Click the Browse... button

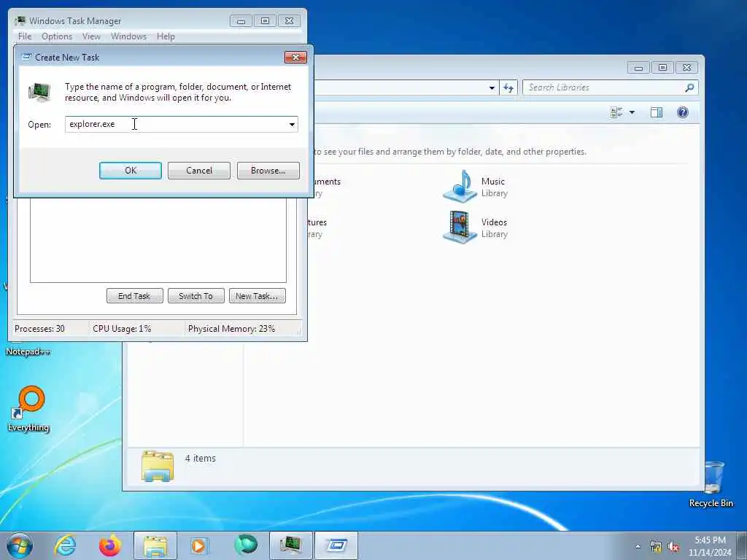click(x=268, y=171)
